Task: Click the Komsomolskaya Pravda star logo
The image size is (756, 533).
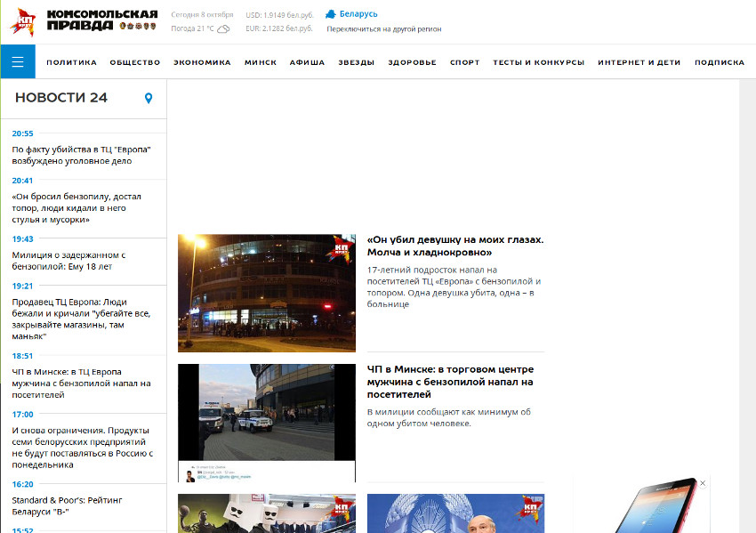Action: [x=23, y=21]
